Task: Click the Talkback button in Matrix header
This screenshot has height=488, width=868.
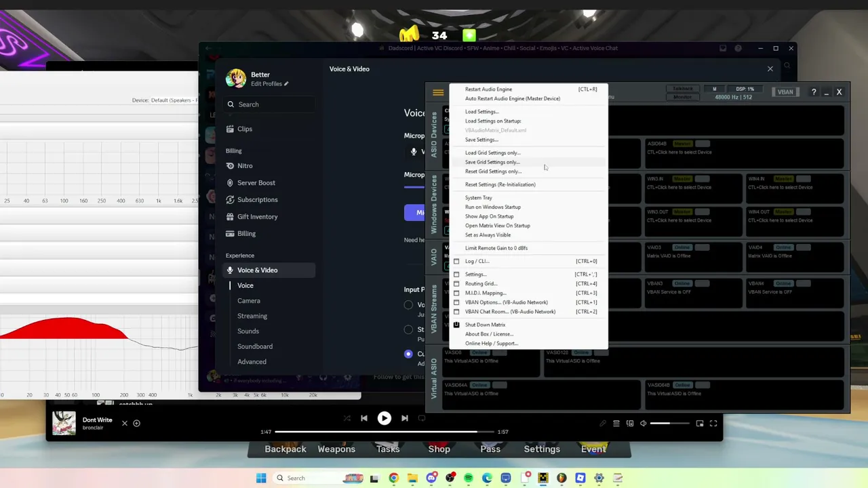Action: (682, 89)
